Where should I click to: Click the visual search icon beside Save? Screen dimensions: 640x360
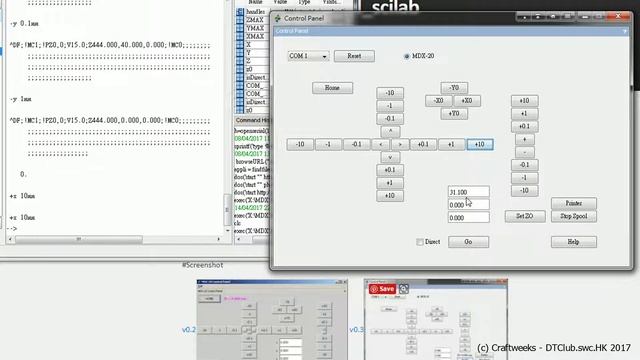(404, 289)
